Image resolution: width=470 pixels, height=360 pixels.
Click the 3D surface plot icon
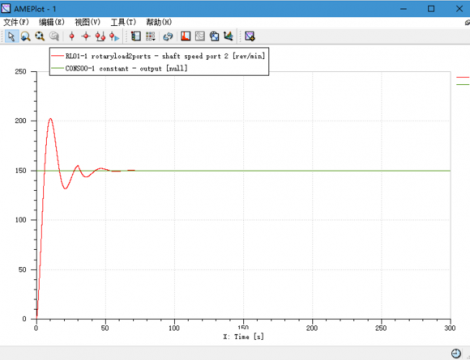click(x=228, y=36)
